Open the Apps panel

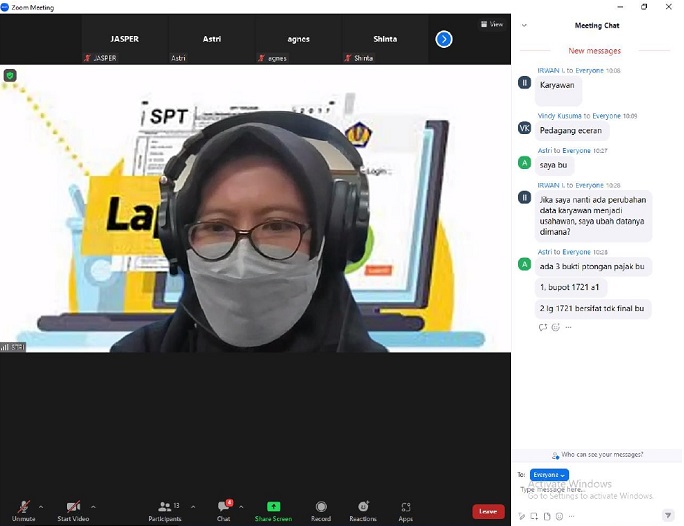405,510
